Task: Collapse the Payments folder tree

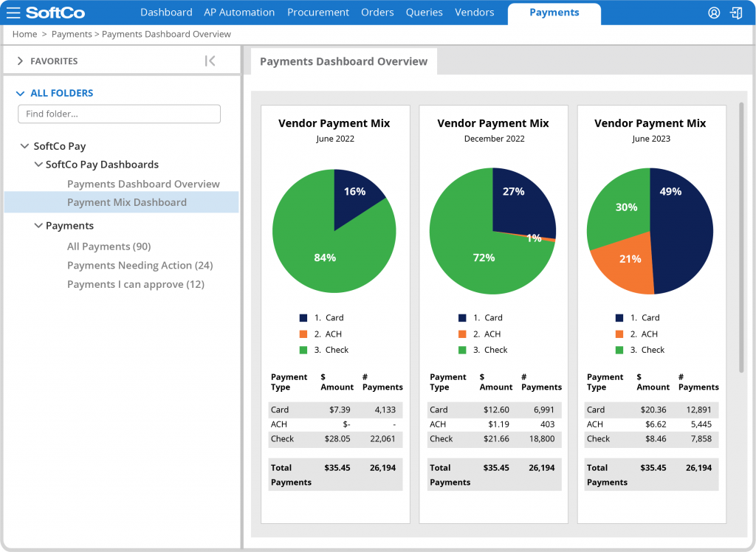Action: tap(38, 225)
